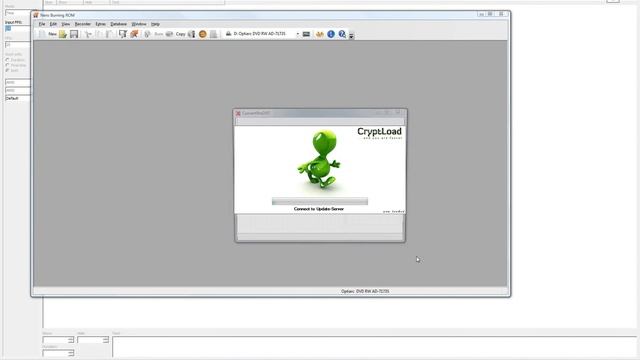Screen dimensions: 640x360
Task: Click the Optiarc DVD RW status bar text
Action: pos(365,291)
